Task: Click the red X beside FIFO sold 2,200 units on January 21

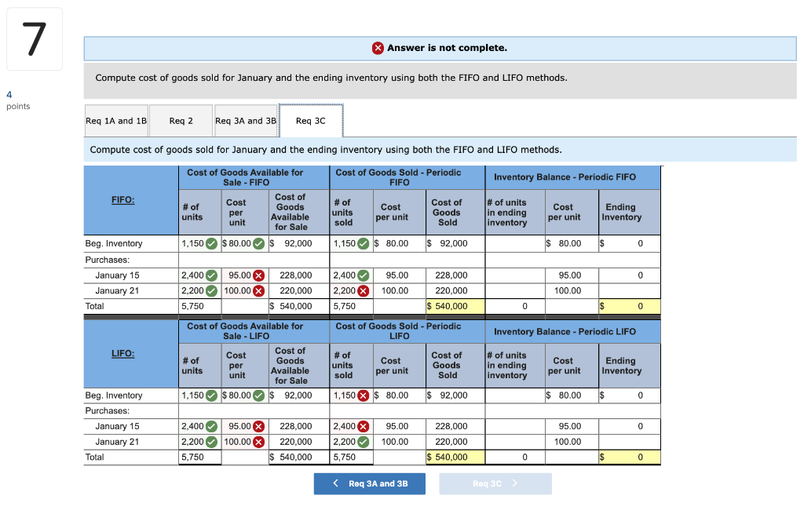Action: pos(364,290)
